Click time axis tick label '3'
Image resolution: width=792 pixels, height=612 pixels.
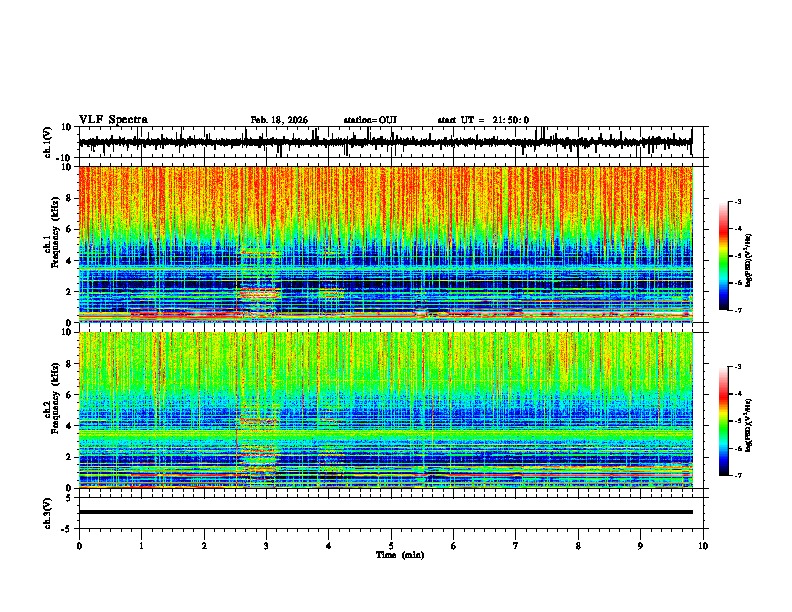pos(266,546)
